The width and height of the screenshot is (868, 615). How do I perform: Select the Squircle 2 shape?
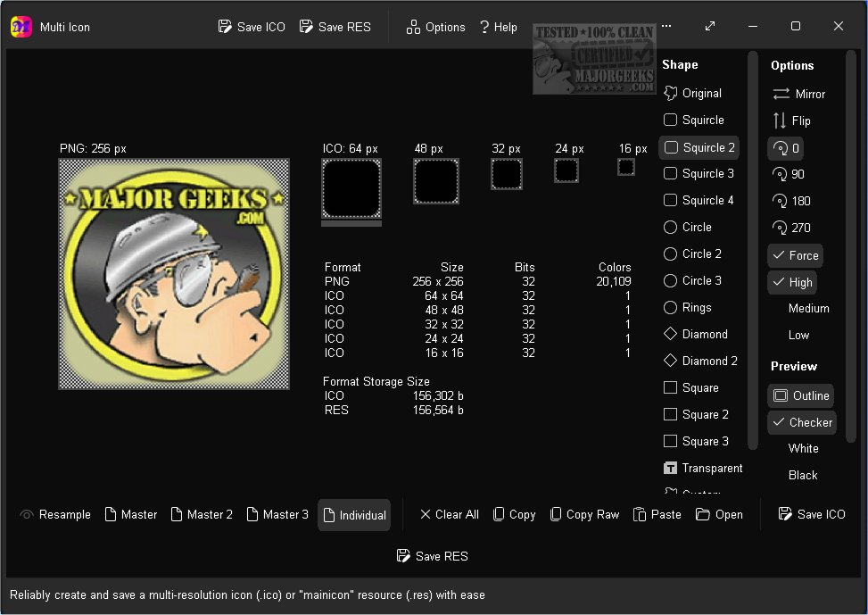point(699,147)
